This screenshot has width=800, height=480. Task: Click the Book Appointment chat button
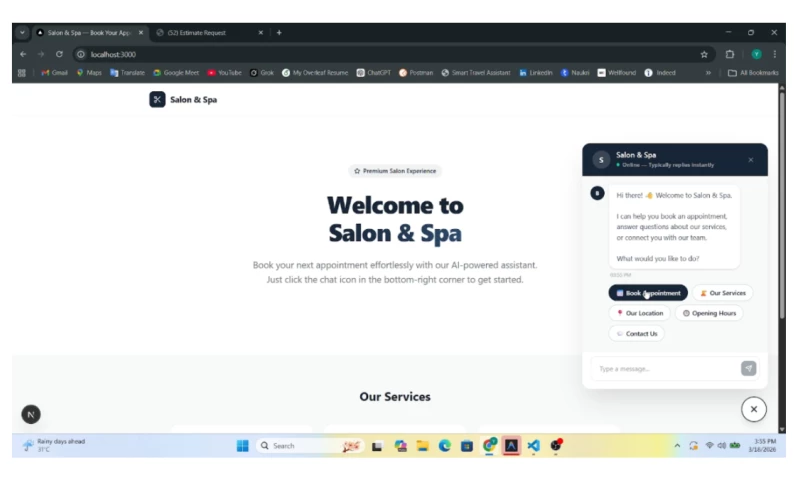(x=648, y=293)
